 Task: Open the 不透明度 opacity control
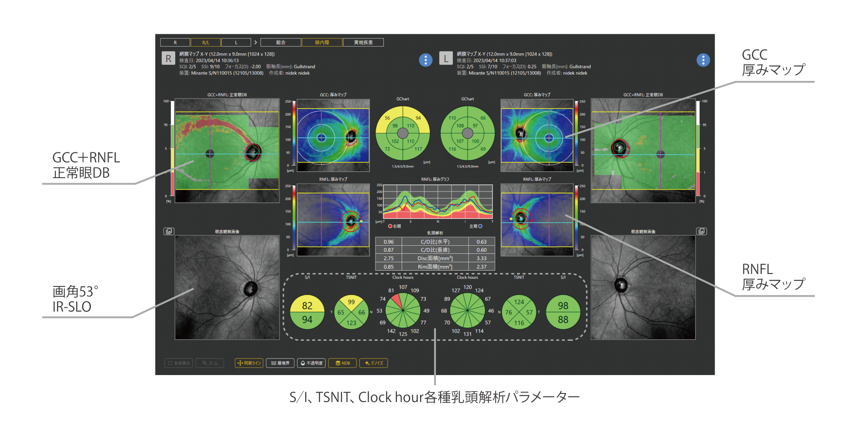[312, 363]
